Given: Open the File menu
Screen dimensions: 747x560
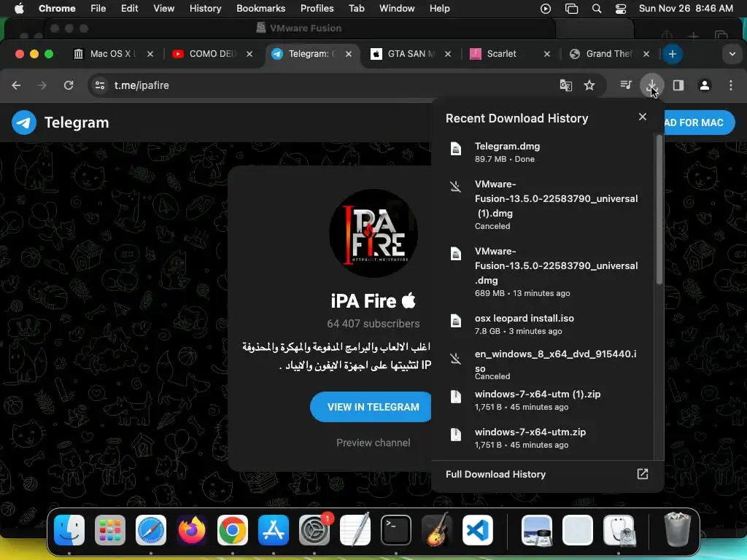Looking at the screenshot, I should [98, 9].
